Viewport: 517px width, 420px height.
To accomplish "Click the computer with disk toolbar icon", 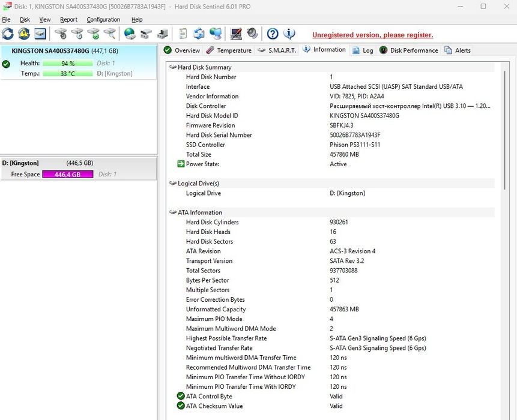I will point(162,34).
